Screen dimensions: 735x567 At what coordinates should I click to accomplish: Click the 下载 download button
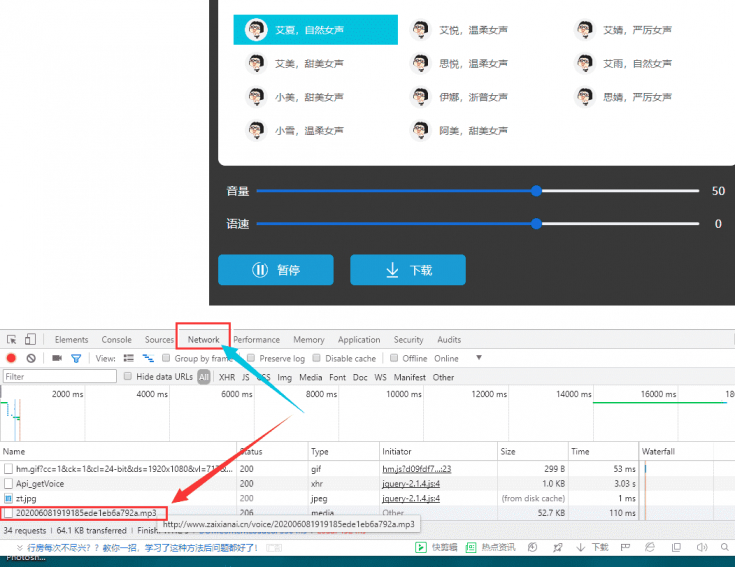pos(408,270)
